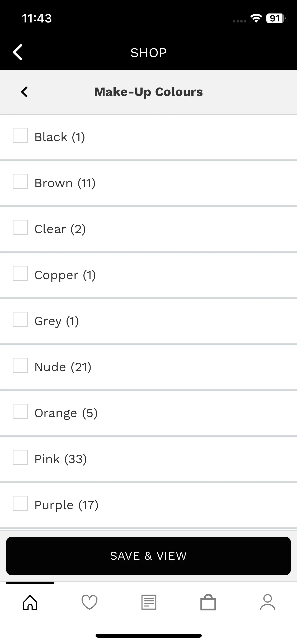Tap the Make-Up Colours heading

coord(149,92)
